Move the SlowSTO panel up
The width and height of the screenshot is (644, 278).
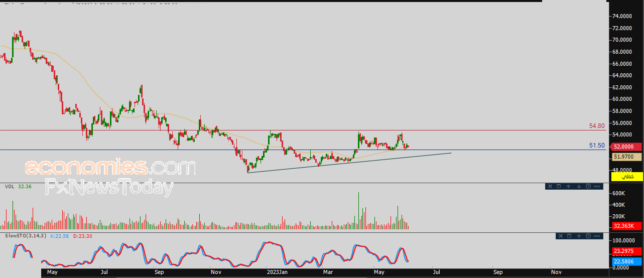(x=579, y=236)
